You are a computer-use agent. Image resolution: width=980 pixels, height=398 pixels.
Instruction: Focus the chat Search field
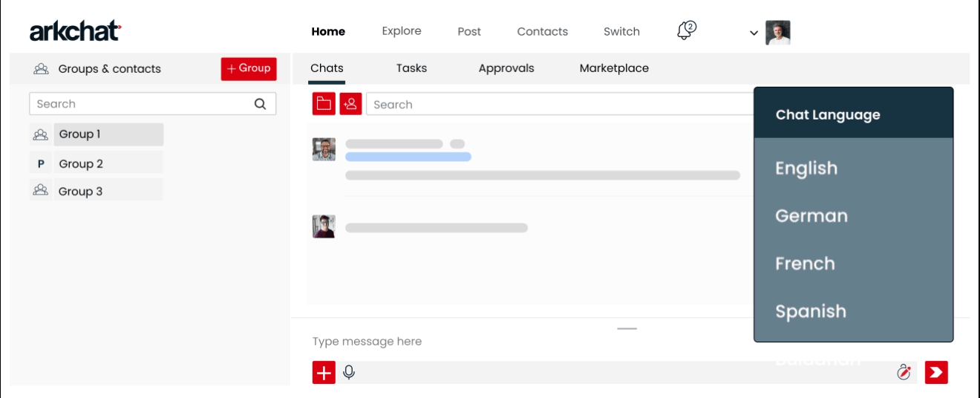[x=561, y=104]
